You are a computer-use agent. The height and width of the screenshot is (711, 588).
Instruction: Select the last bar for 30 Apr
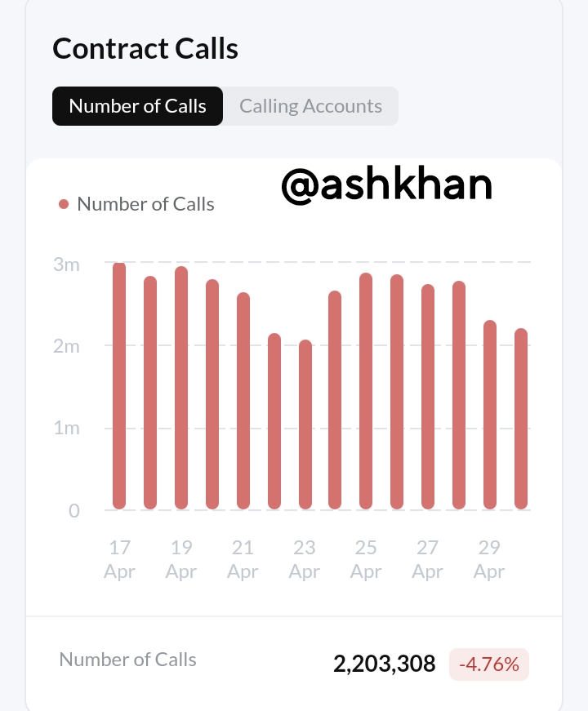click(x=521, y=419)
